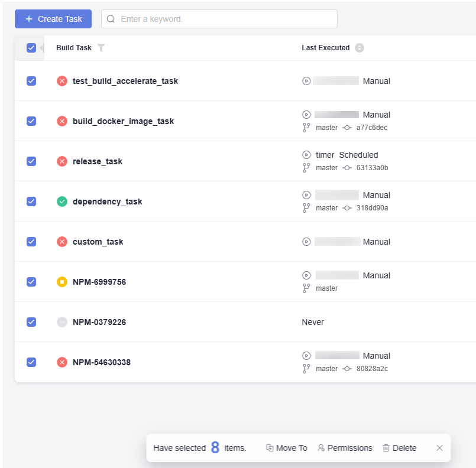
Task: Click Permissions in selection bar
Action: [x=345, y=448]
